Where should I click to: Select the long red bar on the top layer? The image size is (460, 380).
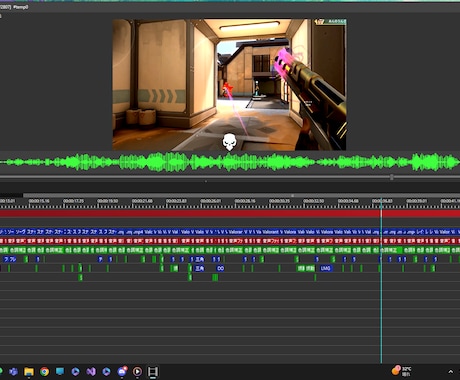pyautogui.click(x=230, y=214)
